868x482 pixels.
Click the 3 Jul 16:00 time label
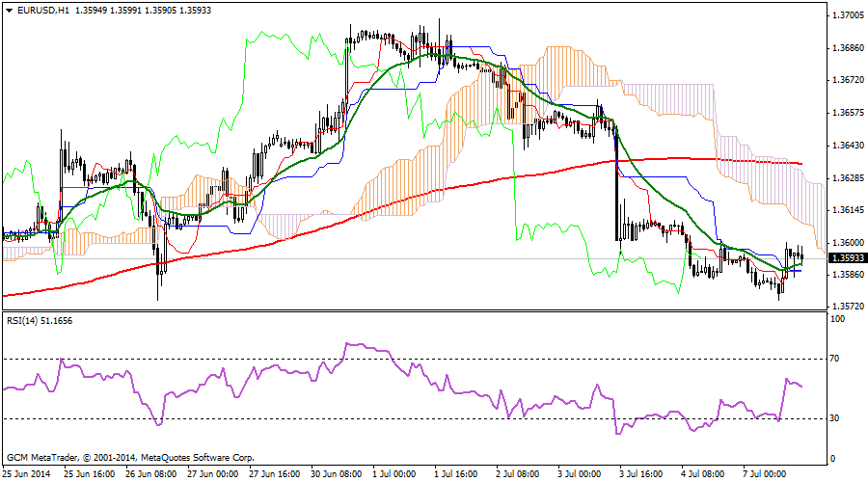[x=641, y=474]
